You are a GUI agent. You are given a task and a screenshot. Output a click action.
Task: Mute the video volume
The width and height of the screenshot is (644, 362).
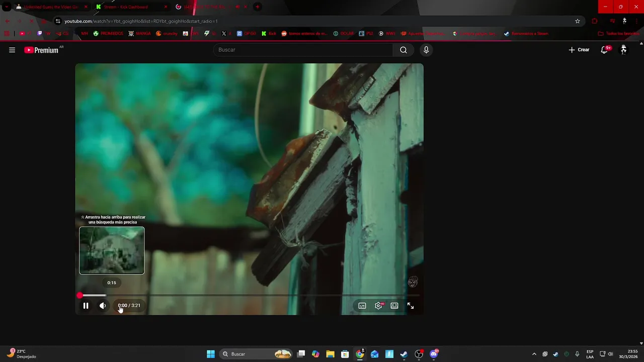[x=103, y=306]
